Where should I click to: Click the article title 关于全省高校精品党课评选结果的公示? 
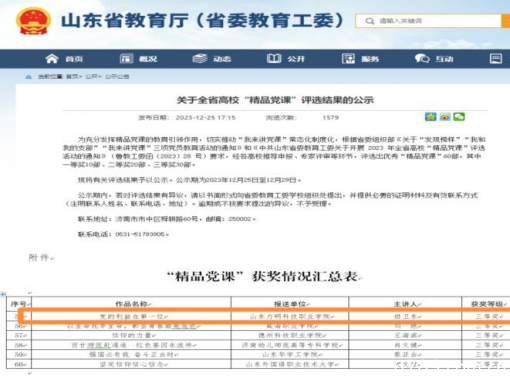click(275, 100)
